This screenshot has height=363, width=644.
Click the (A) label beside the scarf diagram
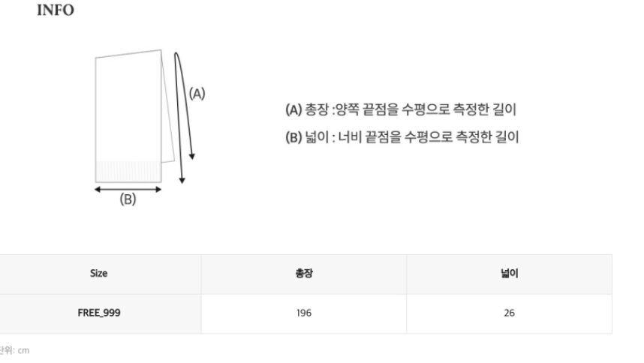(197, 94)
